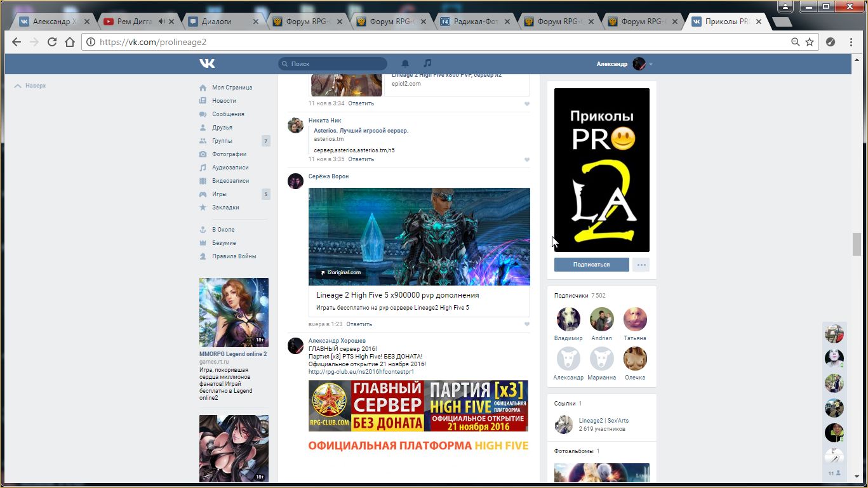Click into the Поиск search field
Image resolution: width=868 pixels, height=488 pixels.
coord(333,63)
